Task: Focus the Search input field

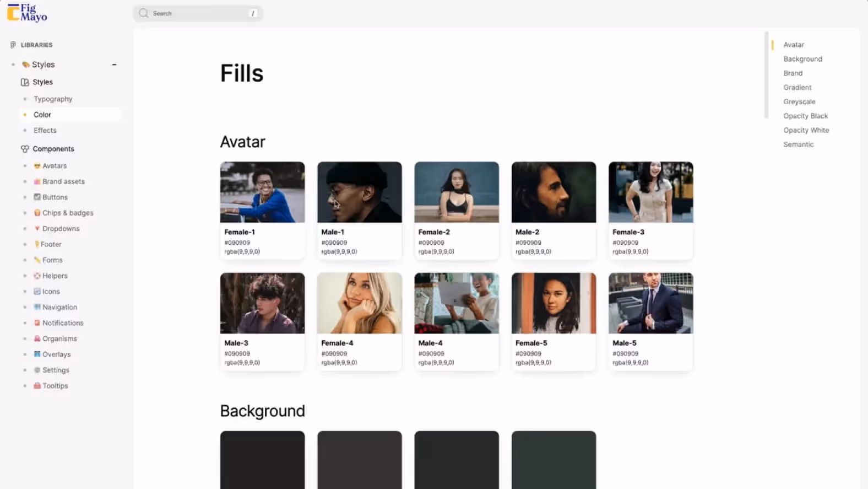Action: coord(198,13)
